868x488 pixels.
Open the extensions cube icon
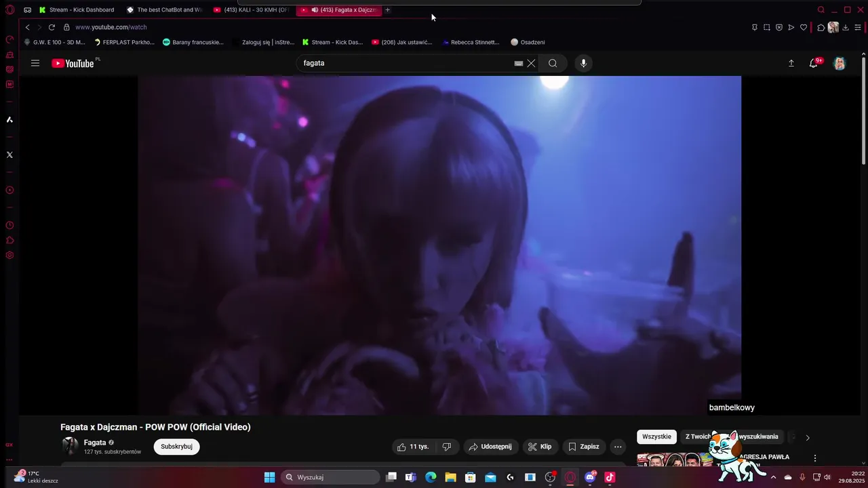[821, 27]
